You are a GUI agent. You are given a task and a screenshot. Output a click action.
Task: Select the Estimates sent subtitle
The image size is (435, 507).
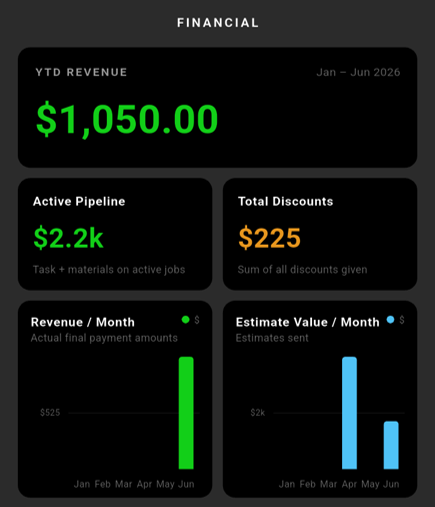pos(272,338)
